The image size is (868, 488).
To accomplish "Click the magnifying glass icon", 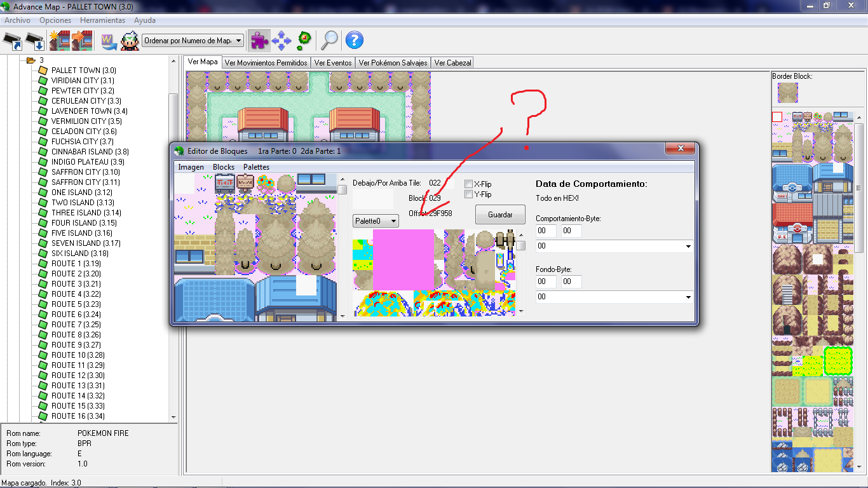I will 329,41.
